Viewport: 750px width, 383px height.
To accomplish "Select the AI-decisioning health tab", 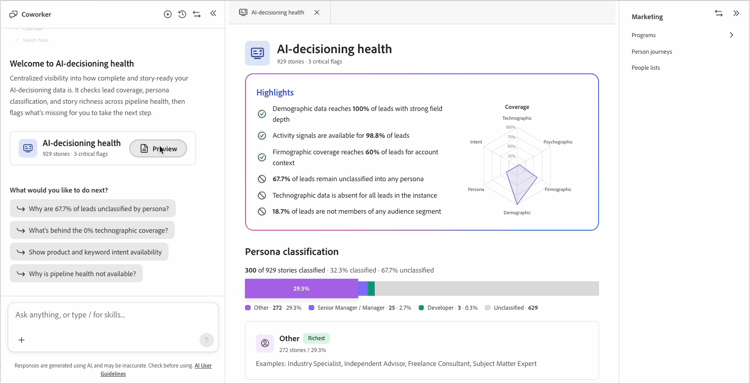I will click(278, 12).
